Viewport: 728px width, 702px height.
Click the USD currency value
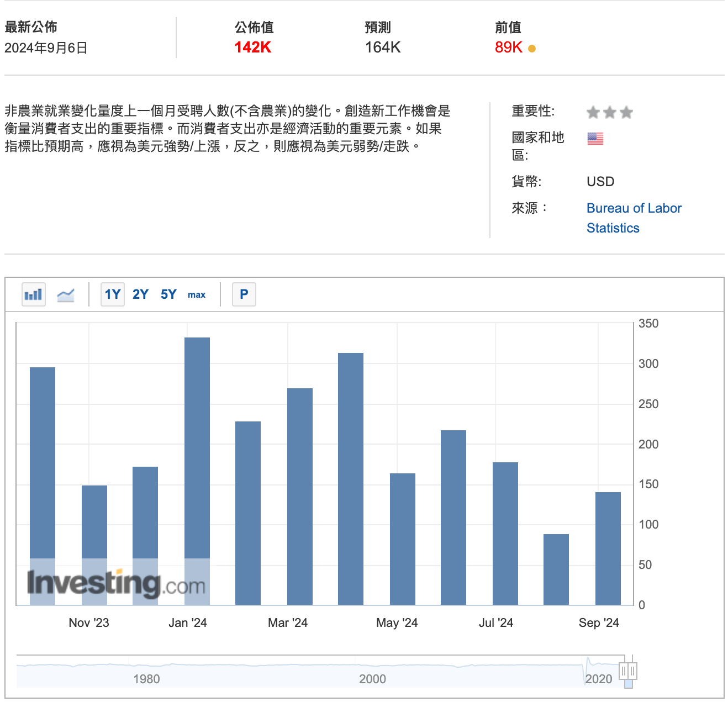(600, 182)
